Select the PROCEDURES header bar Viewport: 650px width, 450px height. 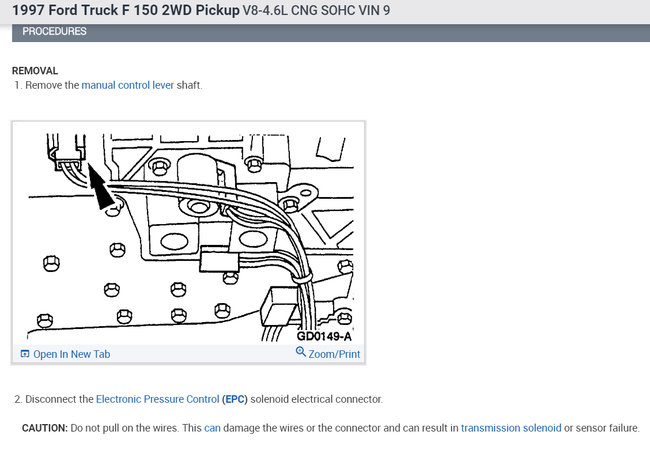(331, 32)
